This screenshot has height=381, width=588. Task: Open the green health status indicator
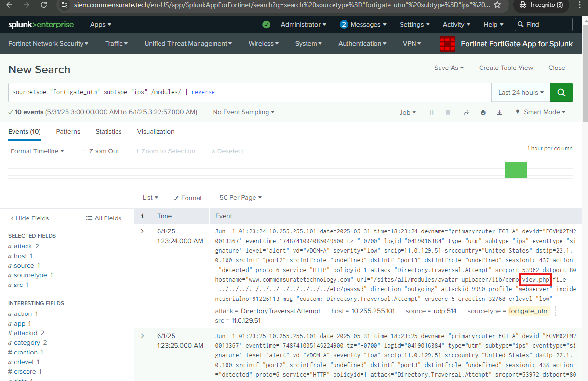click(x=266, y=25)
